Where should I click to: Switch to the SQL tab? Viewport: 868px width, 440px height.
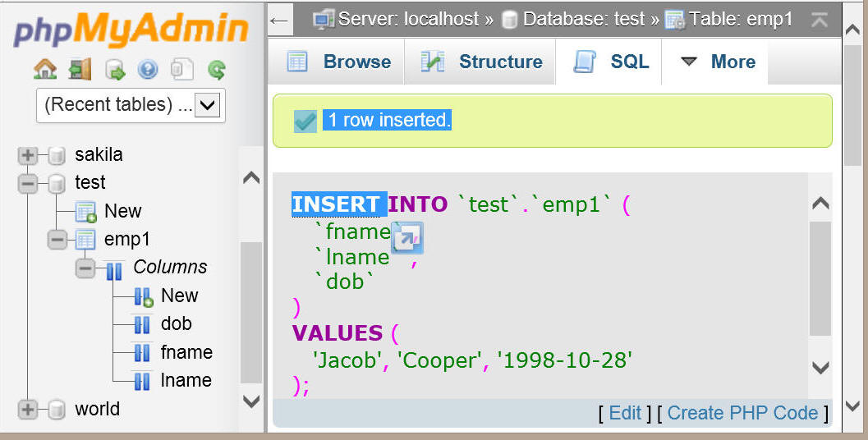[609, 62]
